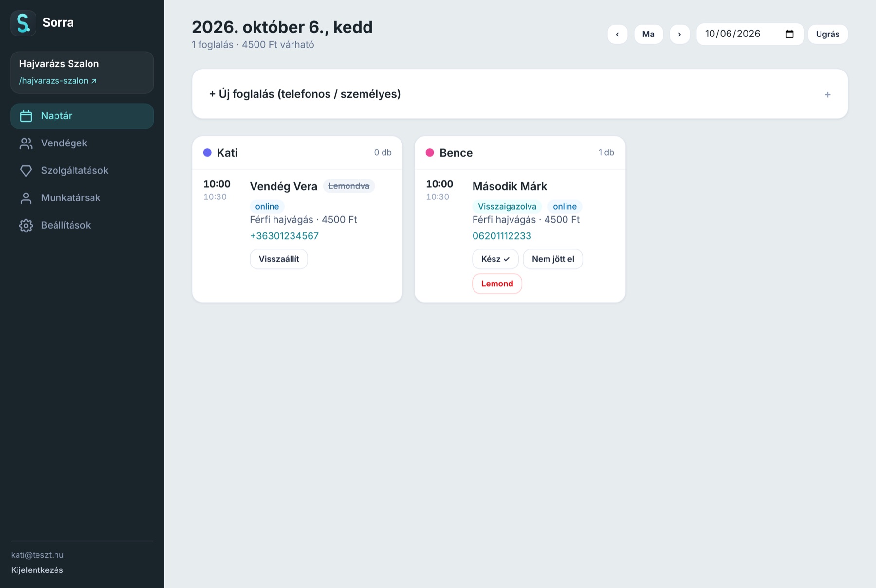Jump to today with Ma button
Image resolution: width=876 pixels, height=588 pixels.
tap(648, 34)
